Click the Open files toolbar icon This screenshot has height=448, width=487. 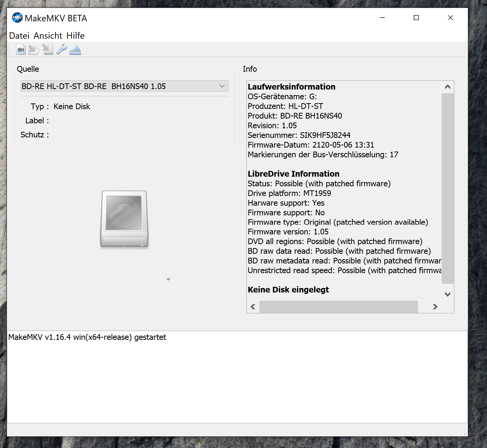pyautogui.click(x=21, y=49)
